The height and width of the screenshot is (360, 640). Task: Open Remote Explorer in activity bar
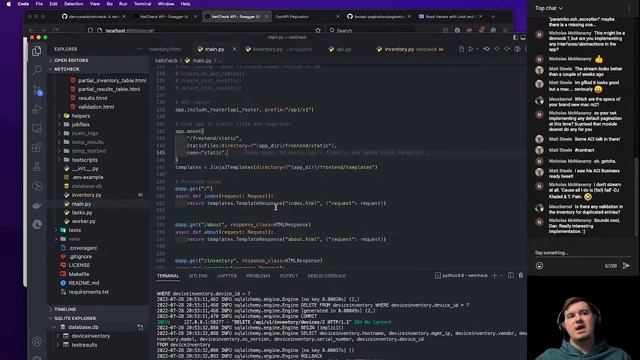click(x=37, y=128)
